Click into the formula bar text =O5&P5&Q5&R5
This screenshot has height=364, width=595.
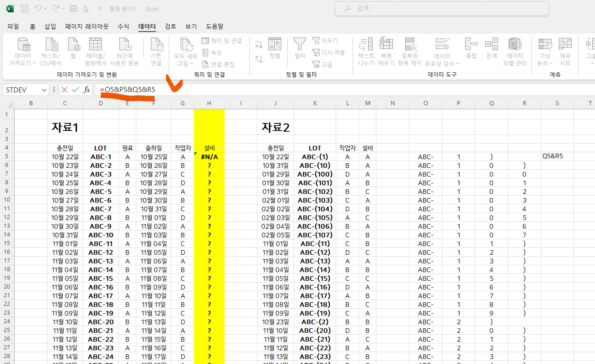127,90
